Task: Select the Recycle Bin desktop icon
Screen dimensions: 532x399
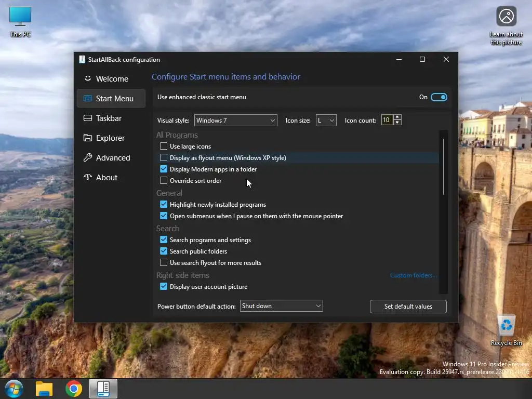Action: tap(506, 330)
